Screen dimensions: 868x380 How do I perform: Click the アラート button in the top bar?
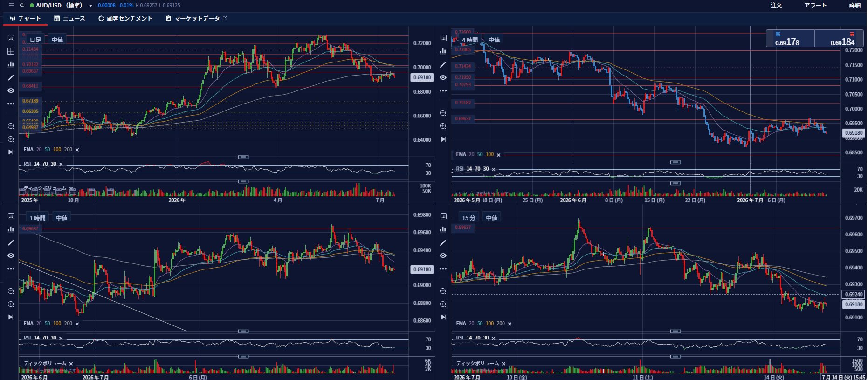[x=815, y=6]
